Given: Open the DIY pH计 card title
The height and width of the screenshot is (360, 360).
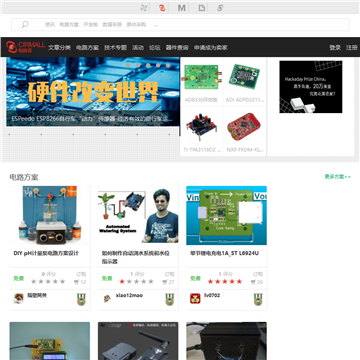Looking at the screenshot, I should click(x=46, y=253).
